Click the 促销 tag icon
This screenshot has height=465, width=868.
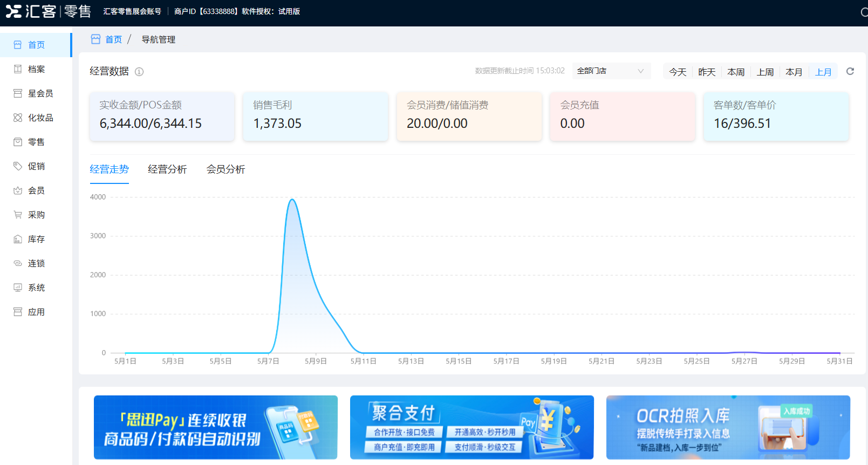(x=18, y=166)
